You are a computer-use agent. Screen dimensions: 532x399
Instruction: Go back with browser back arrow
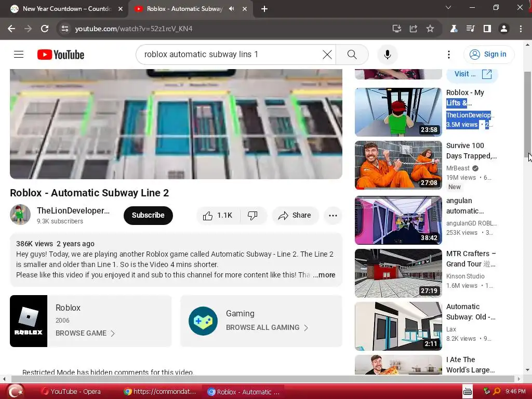point(11,29)
